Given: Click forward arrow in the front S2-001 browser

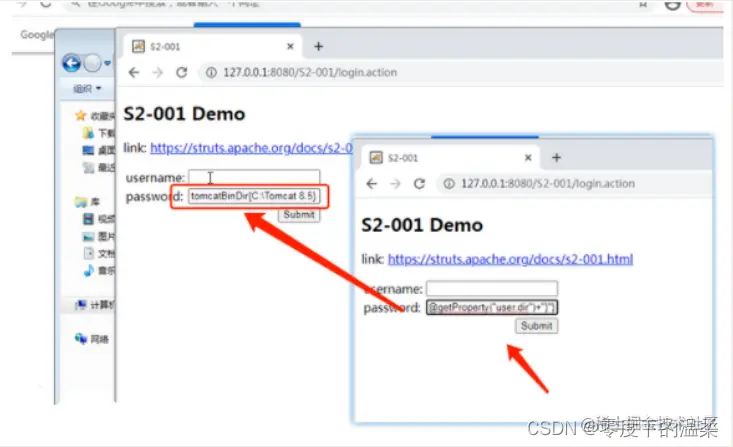Looking at the screenshot, I should tap(395, 184).
